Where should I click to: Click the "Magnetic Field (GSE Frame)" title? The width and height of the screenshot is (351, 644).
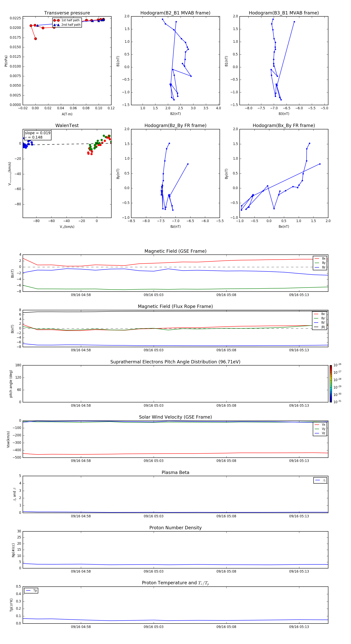(175, 251)
